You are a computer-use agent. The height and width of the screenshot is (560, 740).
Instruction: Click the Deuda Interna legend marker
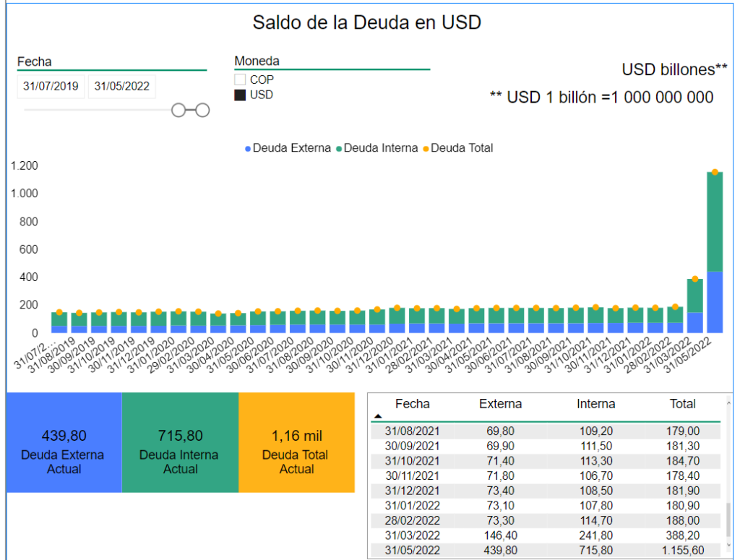tap(338, 148)
